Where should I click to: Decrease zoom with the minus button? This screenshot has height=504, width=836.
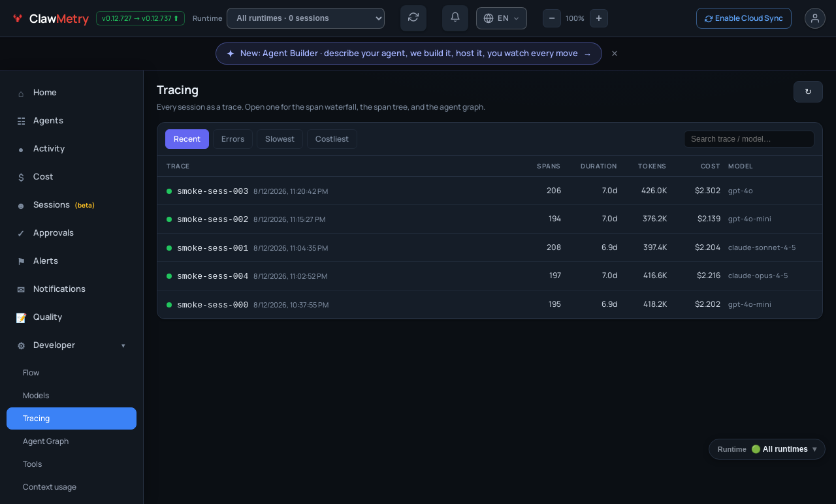[552, 18]
